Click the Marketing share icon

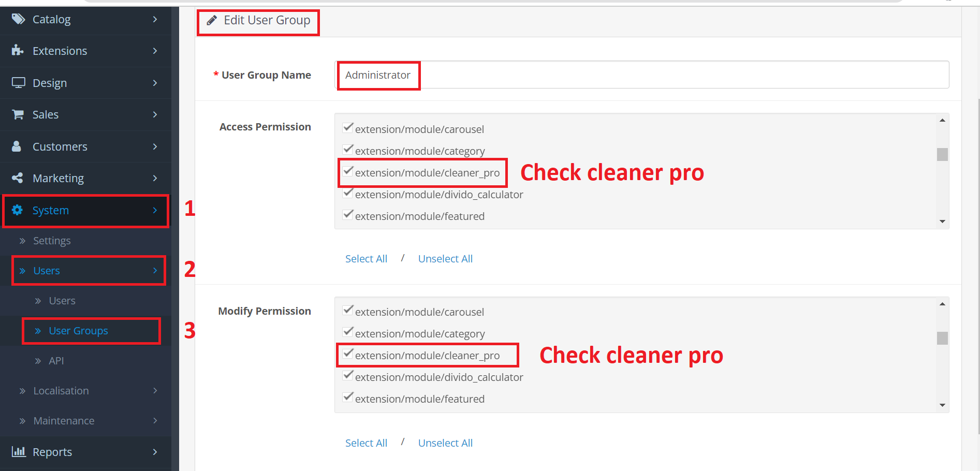point(18,178)
